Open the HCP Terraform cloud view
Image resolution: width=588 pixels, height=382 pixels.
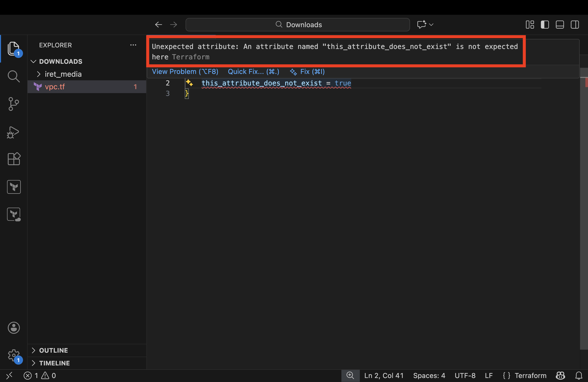click(x=14, y=214)
